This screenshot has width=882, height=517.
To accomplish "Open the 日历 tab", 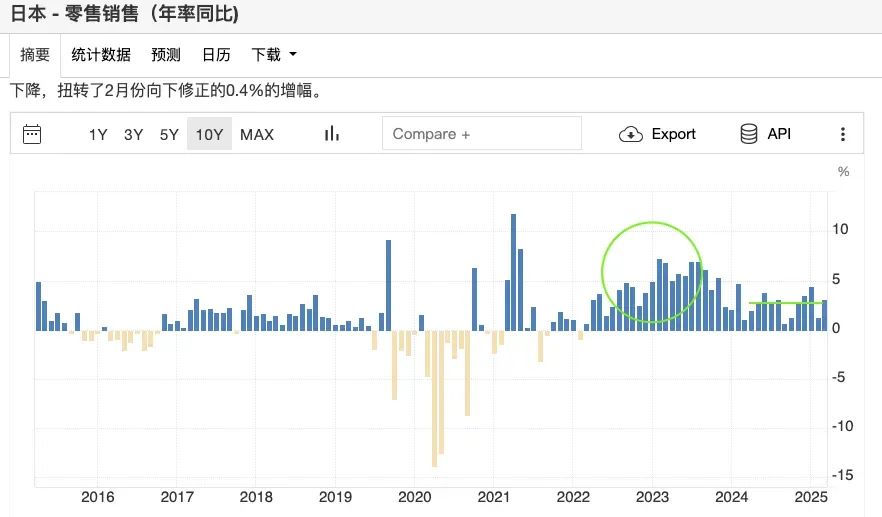I will click(217, 55).
